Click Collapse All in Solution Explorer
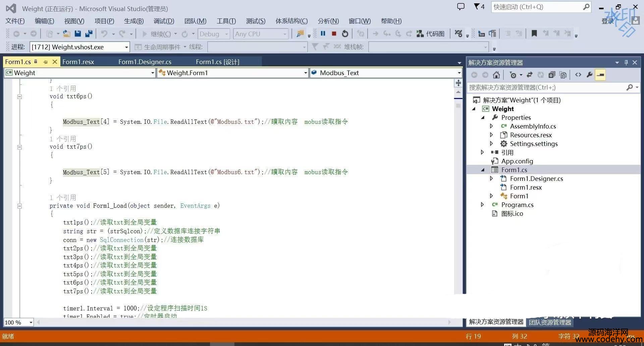644x346 pixels. [x=552, y=75]
